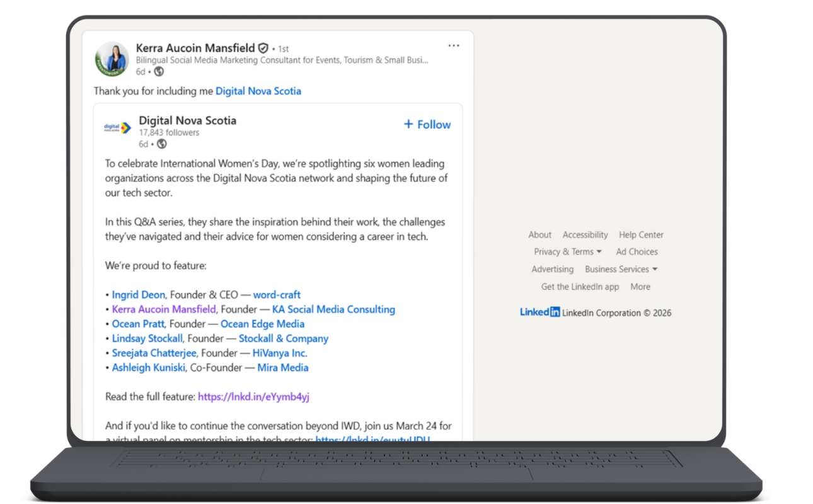Click Get the LinkedIn app
Viewport: 813px width, 504px height.
coord(580,287)
